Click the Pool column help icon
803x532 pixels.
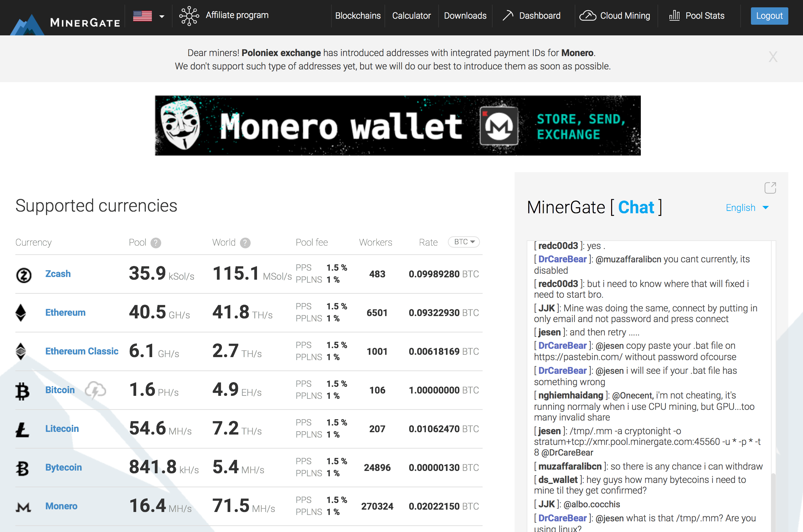156,243
